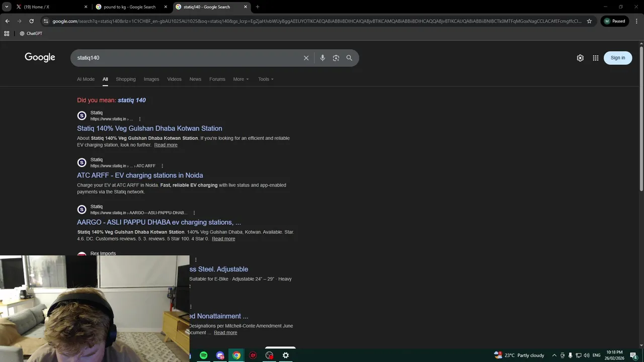This screenshot has height=362, width=644.
Task: Open the Chrome taskbar icon
Action: 236,355
